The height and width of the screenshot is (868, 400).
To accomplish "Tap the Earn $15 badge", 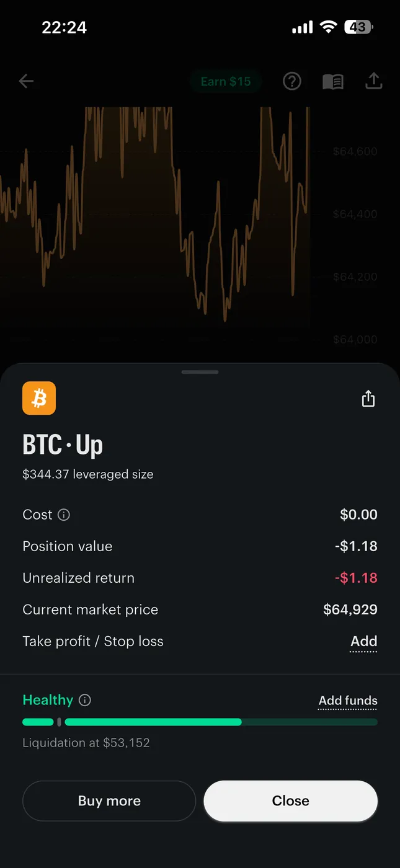I will pos(226,81).
